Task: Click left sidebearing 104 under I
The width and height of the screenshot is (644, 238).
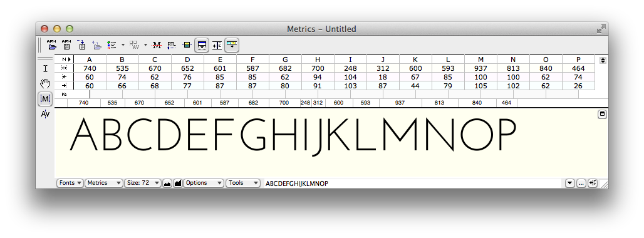Action: (x=350, y=77)
